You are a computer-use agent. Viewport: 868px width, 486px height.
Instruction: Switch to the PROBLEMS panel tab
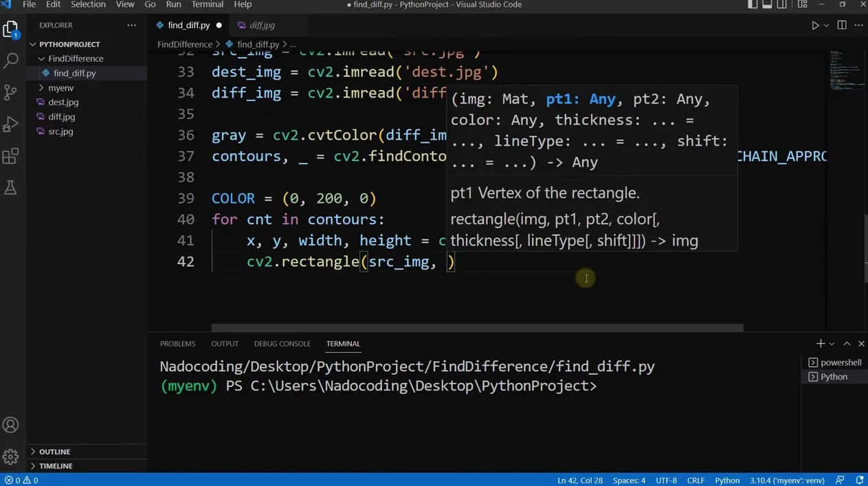click(x=177, y=344)
